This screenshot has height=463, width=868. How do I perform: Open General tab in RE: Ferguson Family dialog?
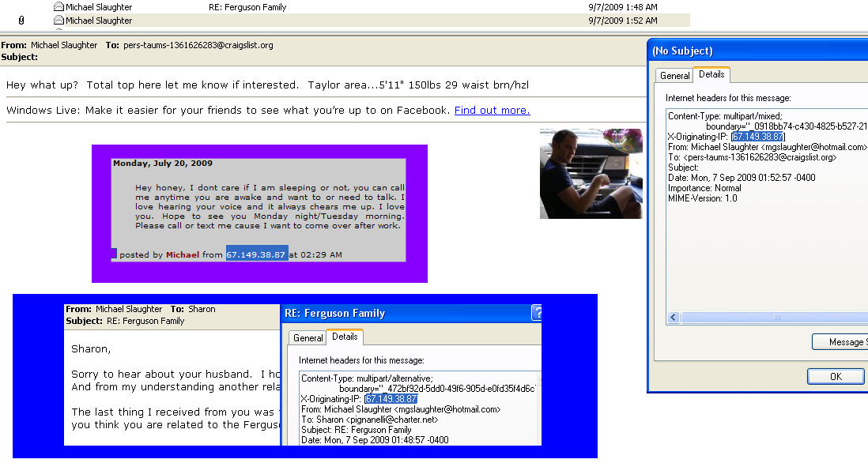click(308, 337)
